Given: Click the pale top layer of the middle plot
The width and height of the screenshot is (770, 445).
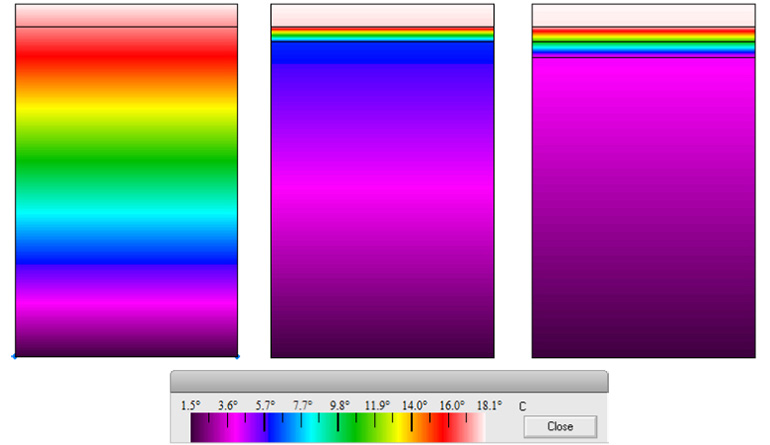Looking at the screenshot, I should (382, 15).
